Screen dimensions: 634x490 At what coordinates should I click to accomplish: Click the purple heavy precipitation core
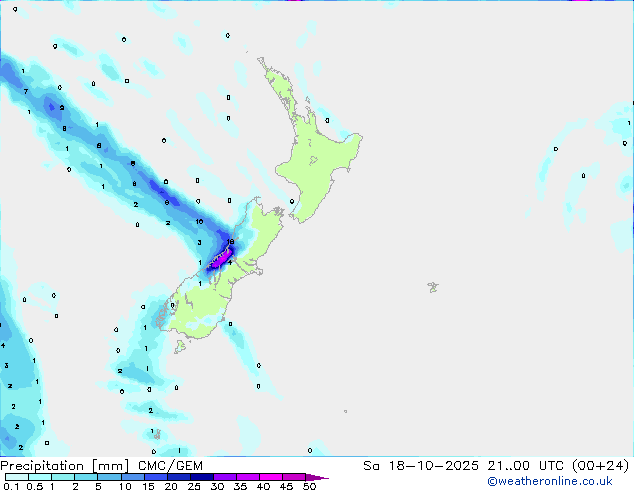pyautogui.click(x=221, y=260)
